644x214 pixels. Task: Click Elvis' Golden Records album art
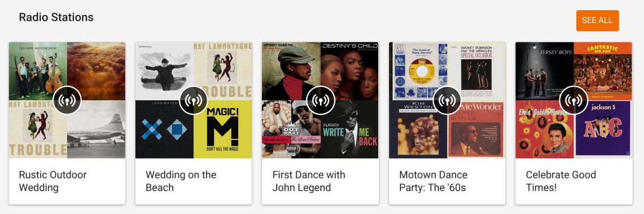coord(545,129)
